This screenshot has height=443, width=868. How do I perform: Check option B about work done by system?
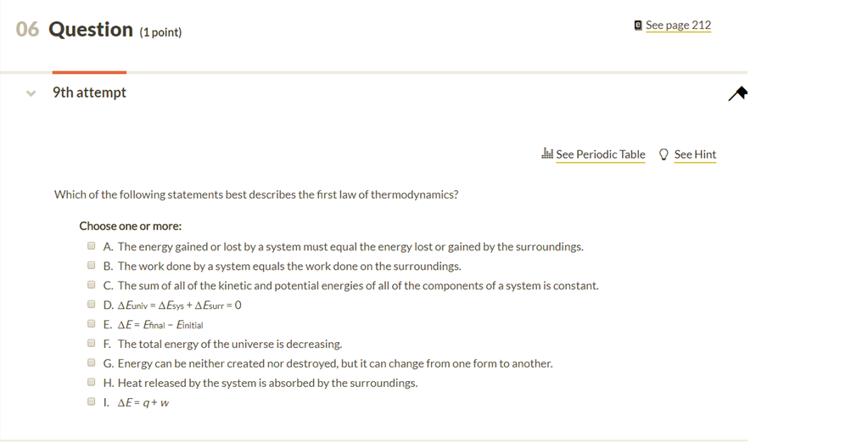coord(92,266)
